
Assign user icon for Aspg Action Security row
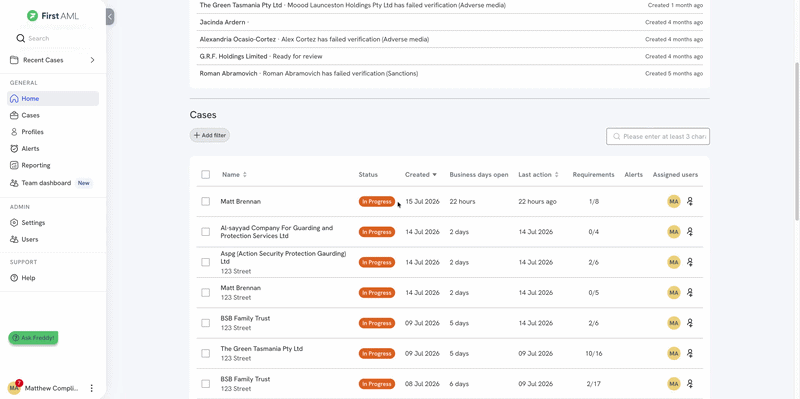click(x=690, y=262)
